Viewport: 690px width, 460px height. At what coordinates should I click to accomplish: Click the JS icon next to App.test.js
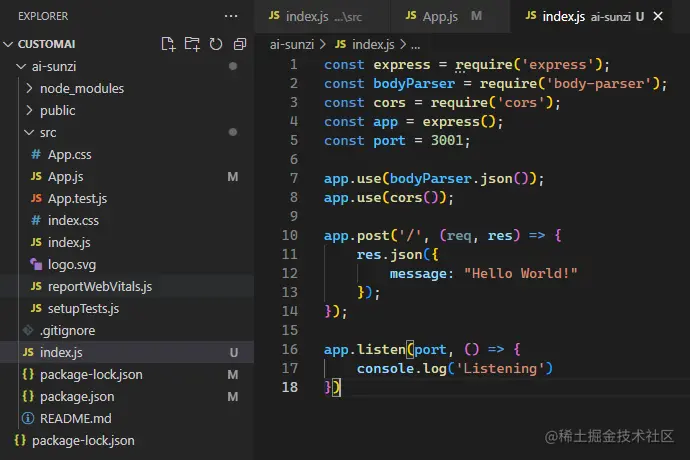pyautogui.click(x=36, y=199)
